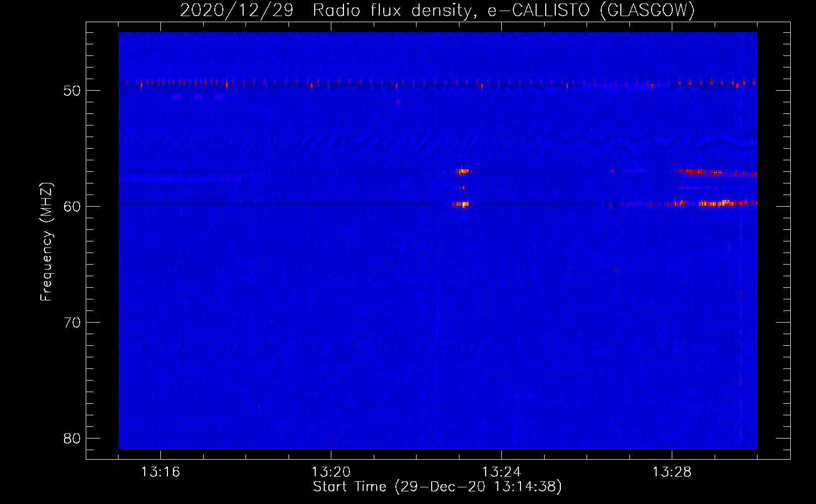Click the 60 frequency tick label
816x504 pixels.
click(72, 207)
